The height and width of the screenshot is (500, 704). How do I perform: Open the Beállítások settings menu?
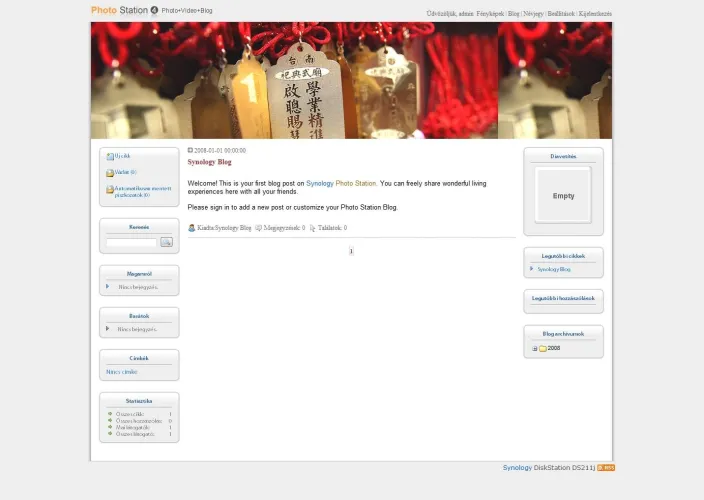point(558,14)
